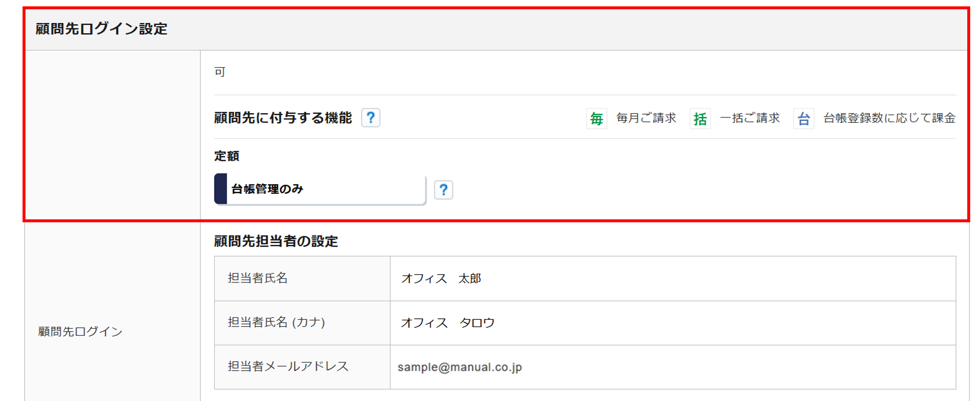Viewport: 980px width, 401px height.
Task: Click the sample@manual.co.jp email address
Action: pyautogui.click(x=460, y=367)
